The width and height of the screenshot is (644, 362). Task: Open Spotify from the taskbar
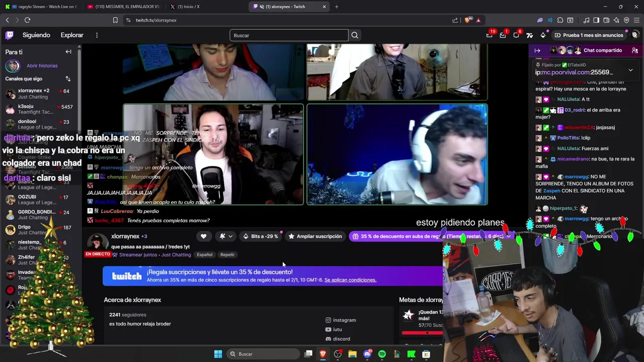(382, 354)
